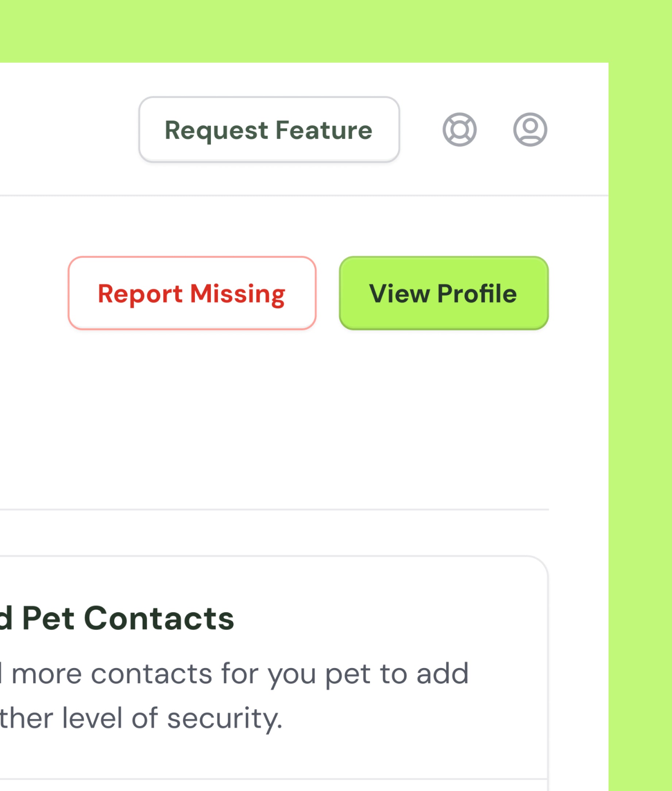Click the word "Profile" on green button
This screenshot has width=672, height=791.
tap(476, 294)
